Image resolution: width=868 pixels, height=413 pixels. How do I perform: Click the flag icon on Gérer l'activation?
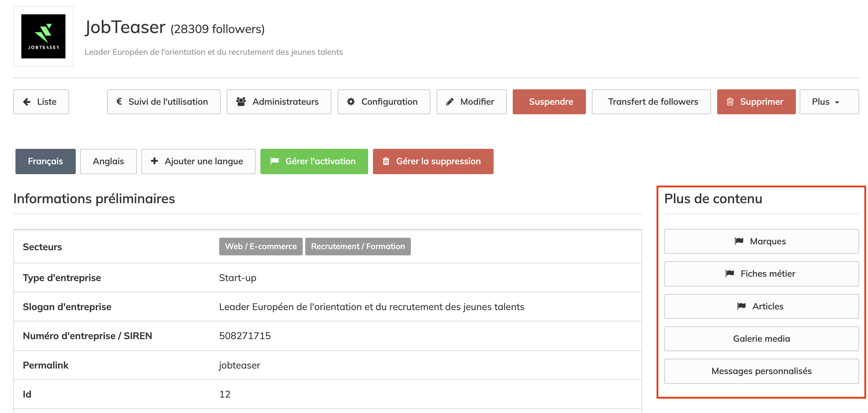(274, 161)
